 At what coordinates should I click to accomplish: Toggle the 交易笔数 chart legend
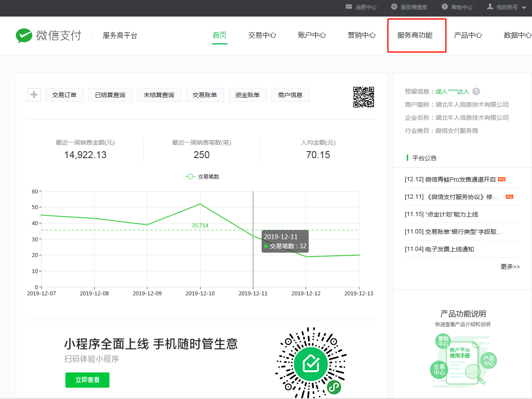point(202,177)
